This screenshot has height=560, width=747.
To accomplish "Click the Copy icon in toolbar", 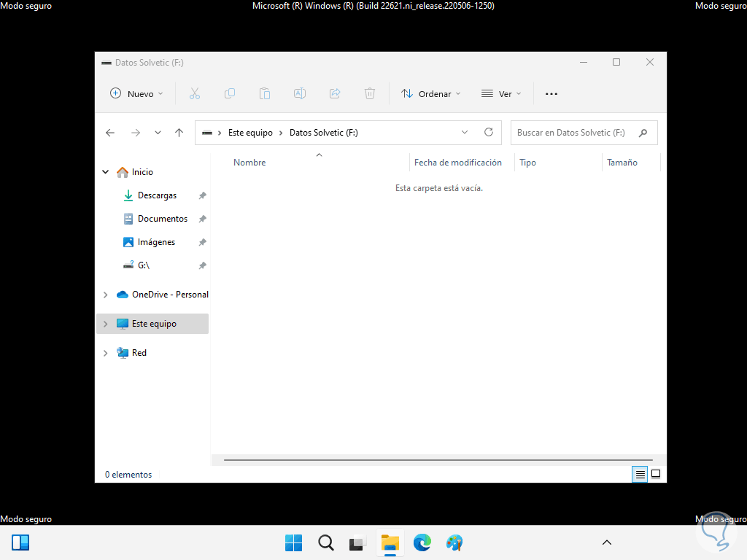I will point(230,94).
